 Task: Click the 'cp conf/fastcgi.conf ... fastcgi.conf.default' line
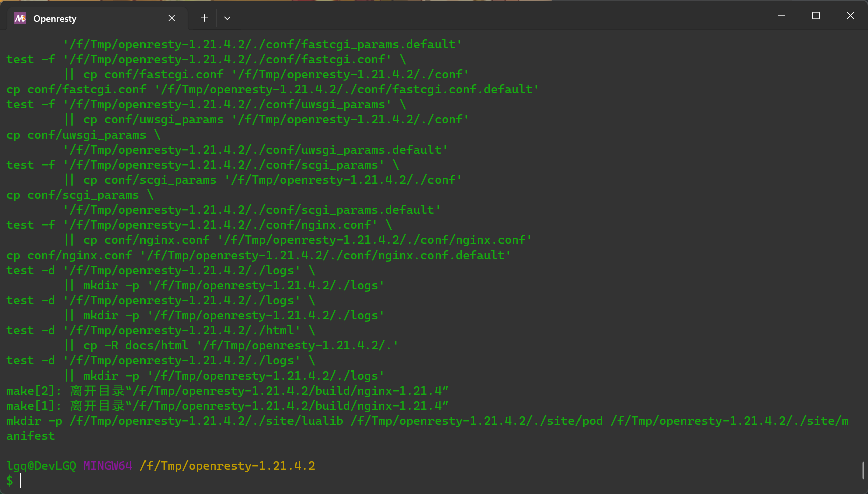272,89
